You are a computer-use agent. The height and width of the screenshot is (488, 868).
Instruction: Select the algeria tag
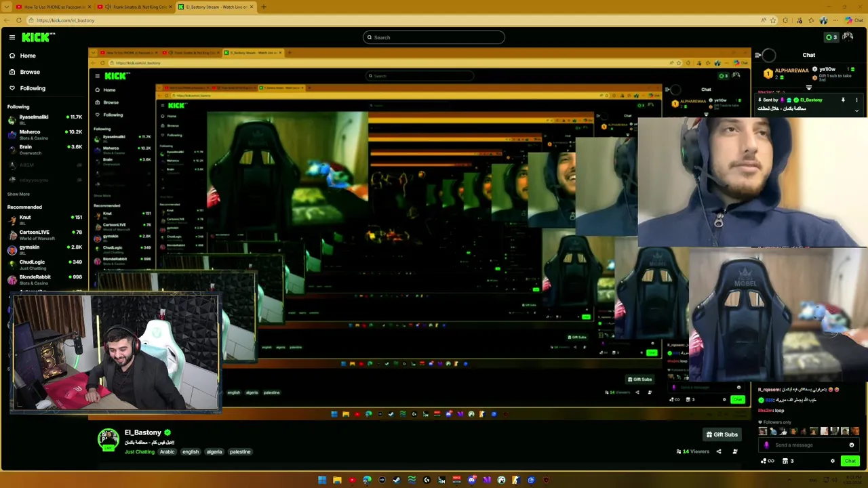click(x=214, y=452)
